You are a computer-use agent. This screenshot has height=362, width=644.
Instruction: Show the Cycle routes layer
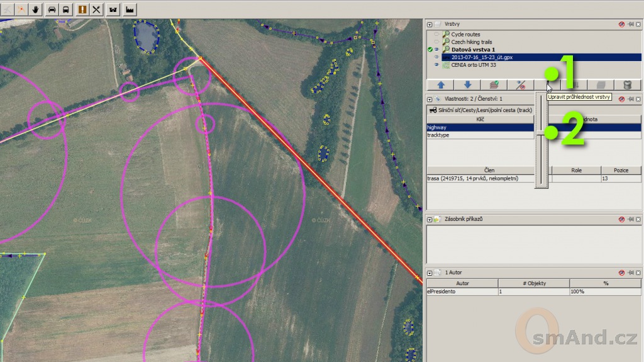pos(436,35)
